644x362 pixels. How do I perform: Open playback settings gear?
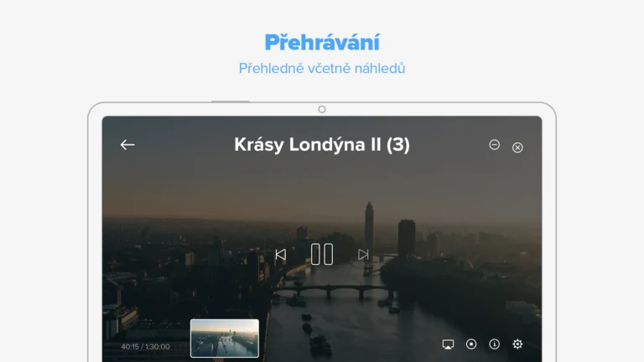tap(517, 344)
